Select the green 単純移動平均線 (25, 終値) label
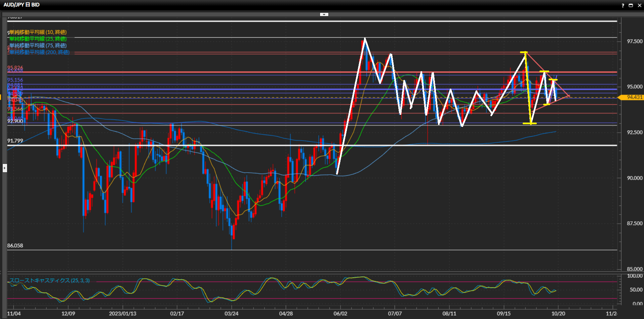Image resolution: width=644 pixels, height=319 pixels. click(38, 39)
